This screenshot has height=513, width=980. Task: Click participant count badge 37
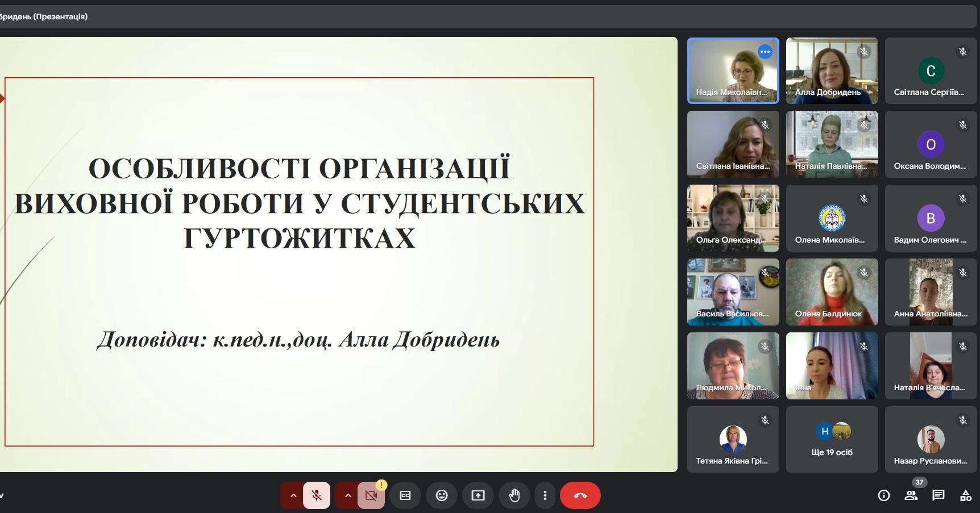[x=919, y=482]
